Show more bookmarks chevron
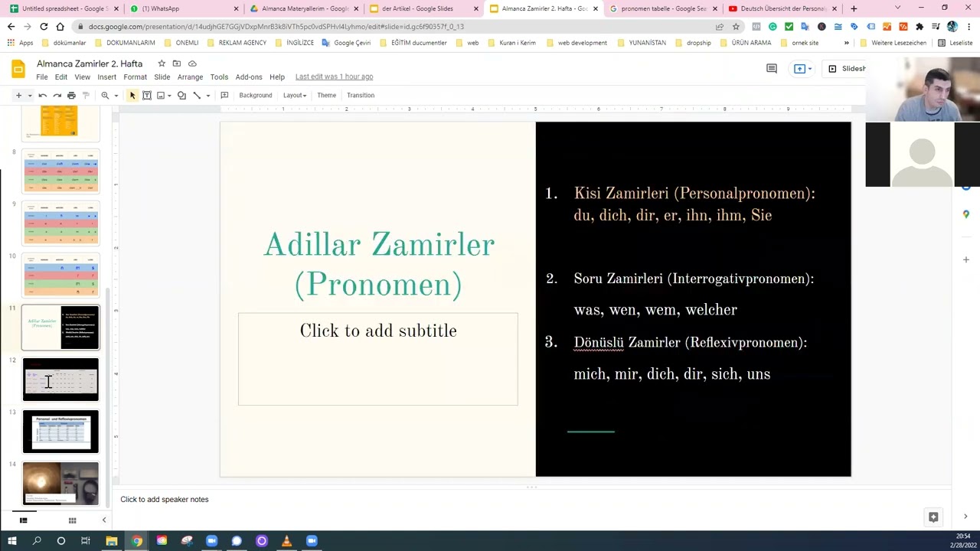980x551 pixels. pyautogui.click(x=846, y=43)
